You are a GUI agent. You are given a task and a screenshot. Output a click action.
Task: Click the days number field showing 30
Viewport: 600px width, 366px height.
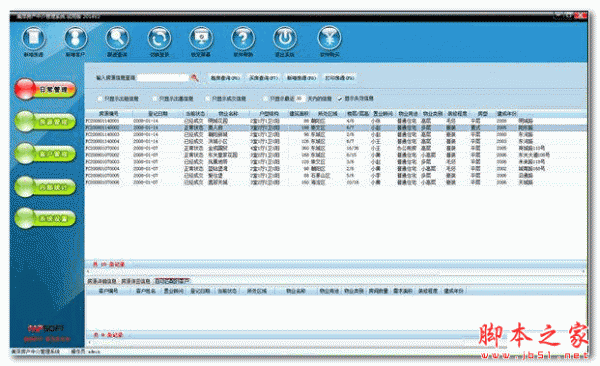pyautogui.click(x=300, y=98)
